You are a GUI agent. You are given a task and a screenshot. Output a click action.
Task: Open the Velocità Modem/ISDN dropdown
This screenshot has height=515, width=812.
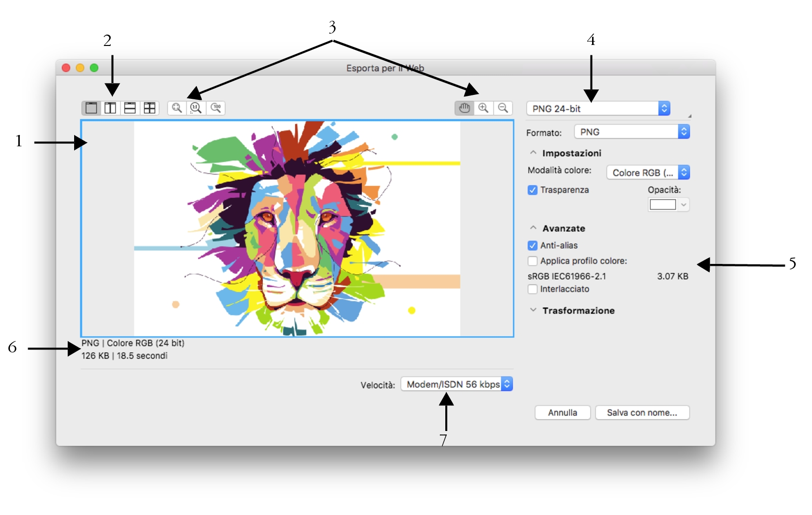456,384
